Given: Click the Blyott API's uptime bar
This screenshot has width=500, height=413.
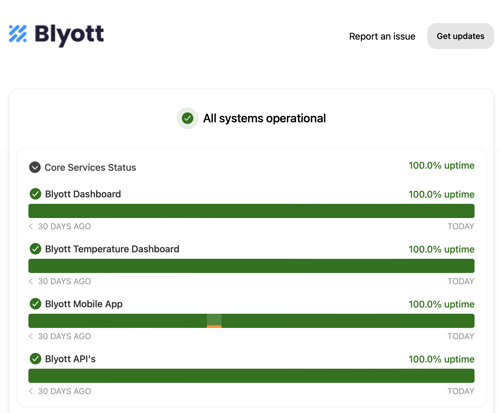Looking at the screenshot, I should (x=251, y=376).
